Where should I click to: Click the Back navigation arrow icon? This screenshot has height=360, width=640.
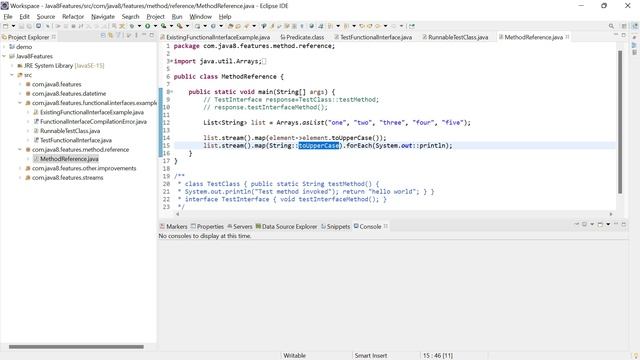click(x=378, y=26)
